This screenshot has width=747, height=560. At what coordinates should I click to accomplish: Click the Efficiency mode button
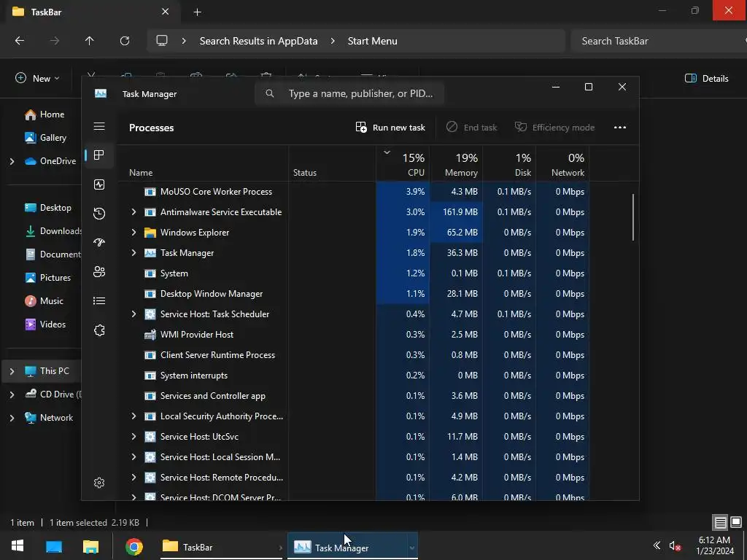coord(554,127)
